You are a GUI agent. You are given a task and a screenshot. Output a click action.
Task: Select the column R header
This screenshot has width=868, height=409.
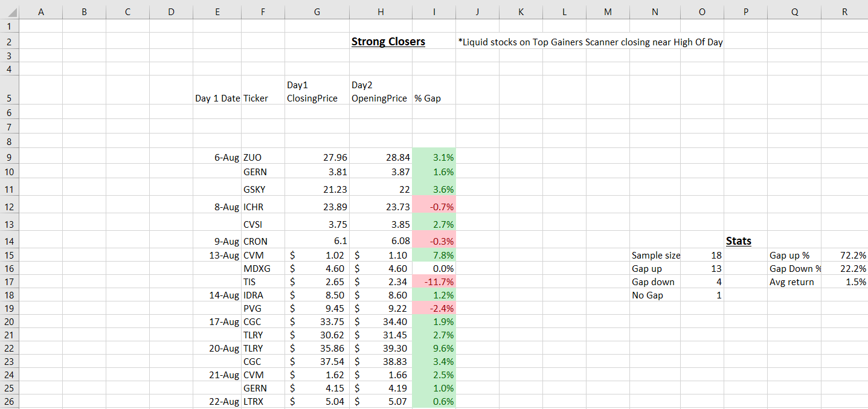(x=844, y=12)
